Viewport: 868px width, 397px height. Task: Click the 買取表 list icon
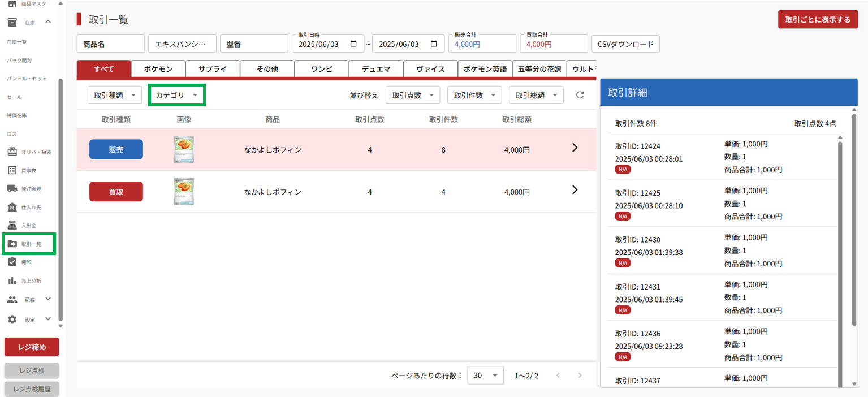click(x=12, y=170)
